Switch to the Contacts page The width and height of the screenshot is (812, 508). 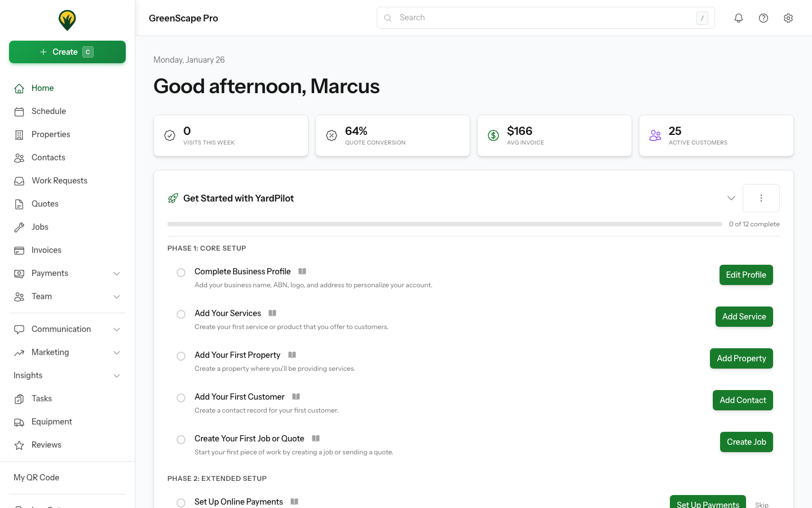pyautogui.click(x=48, y=157)
